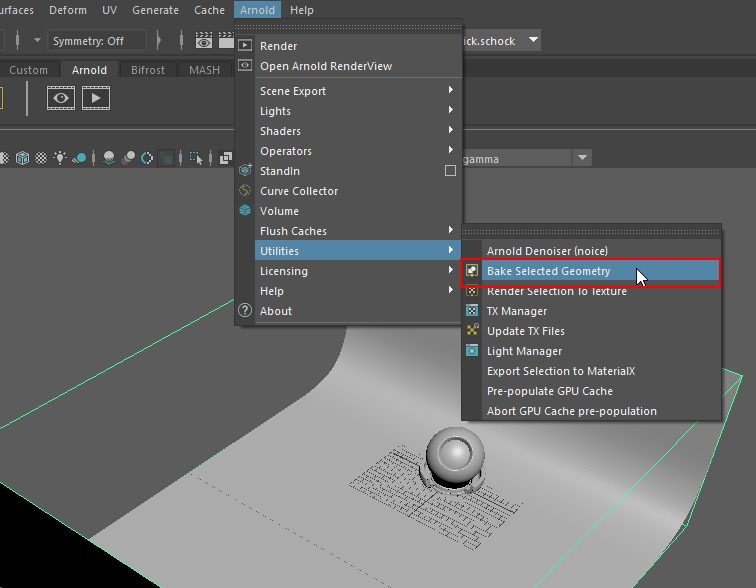Image resolution: width=756 pixels, height=588 pixels.
Task: Toggle screen space ambient occlusion icon
Action: 109,158
